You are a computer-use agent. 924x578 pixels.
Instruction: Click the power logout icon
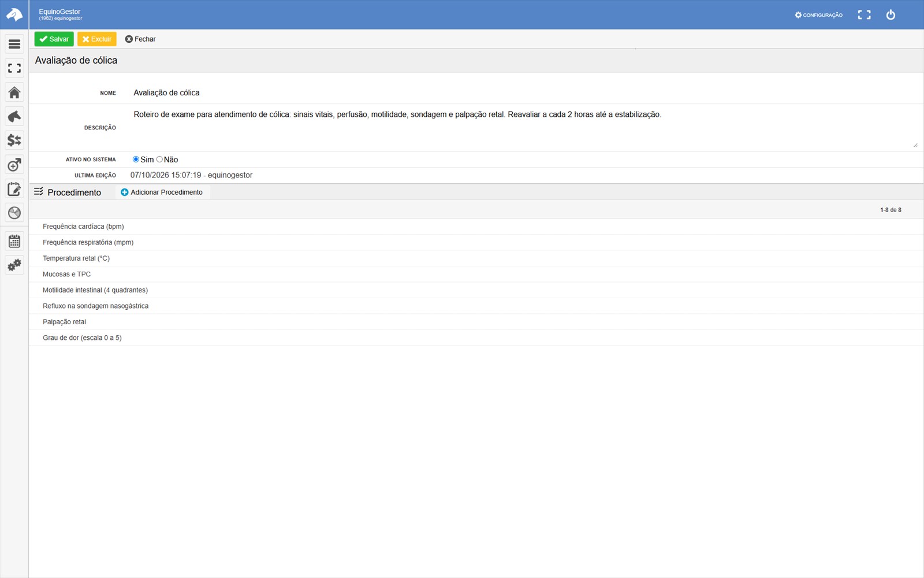[x=891, y=14]
